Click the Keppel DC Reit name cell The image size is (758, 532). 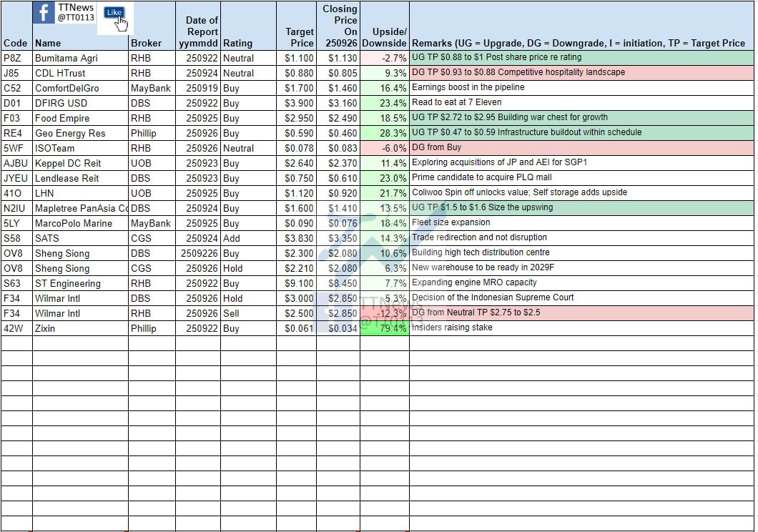(80, 163)
